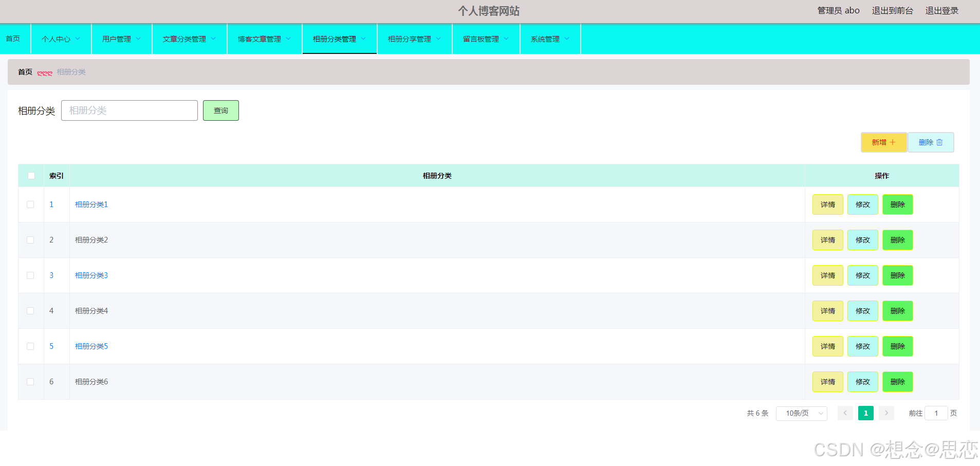
Task: Click the 共 6 条 total count text
Action: [757, 413]
